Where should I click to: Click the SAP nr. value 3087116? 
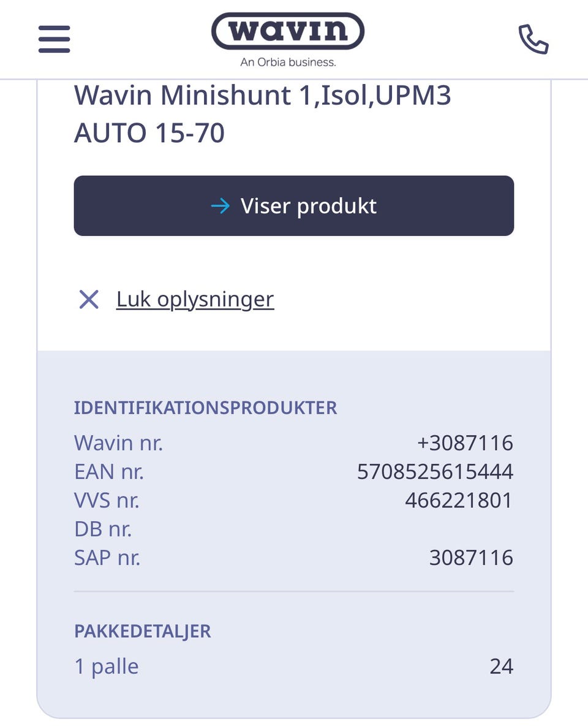[471, 558]
